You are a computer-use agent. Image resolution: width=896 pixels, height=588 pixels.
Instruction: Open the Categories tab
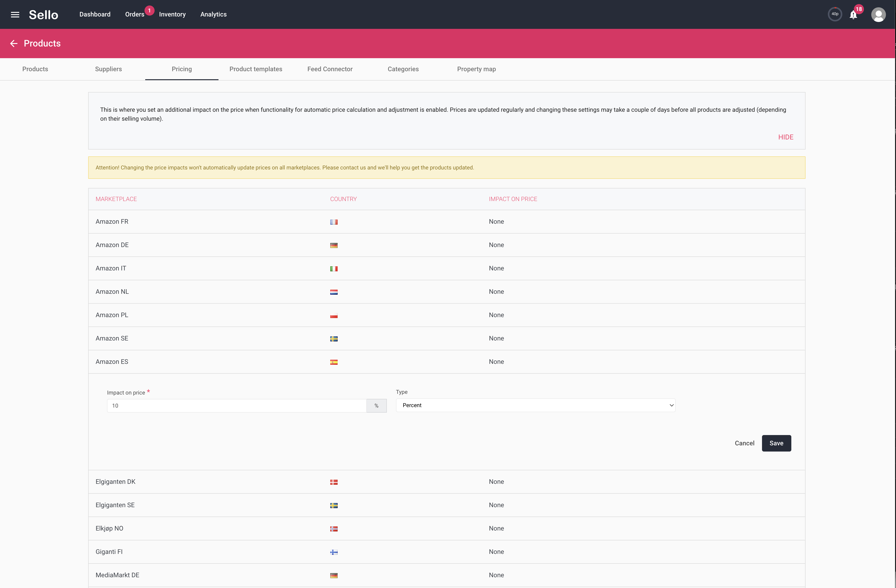pyautogui.click(x=403, y=69)
